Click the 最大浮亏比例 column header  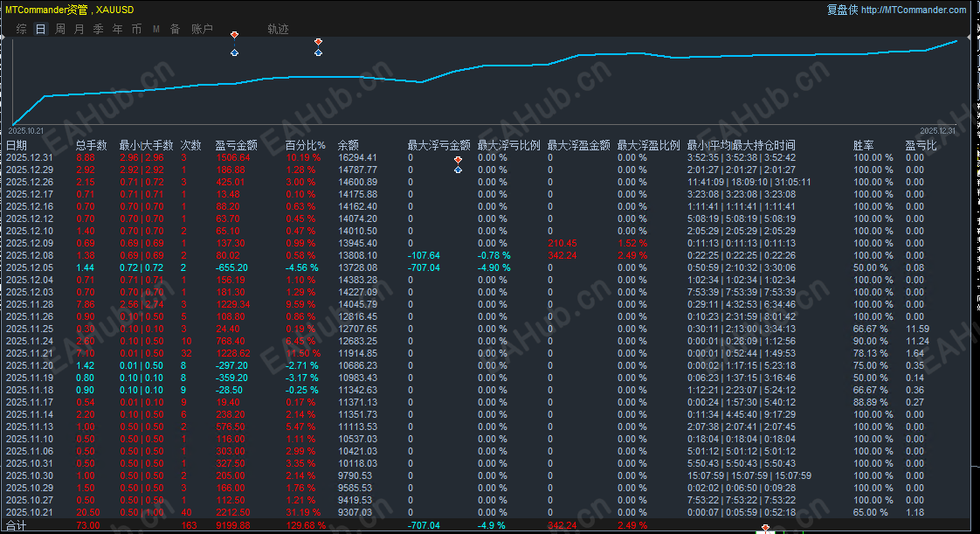[508, 145]
